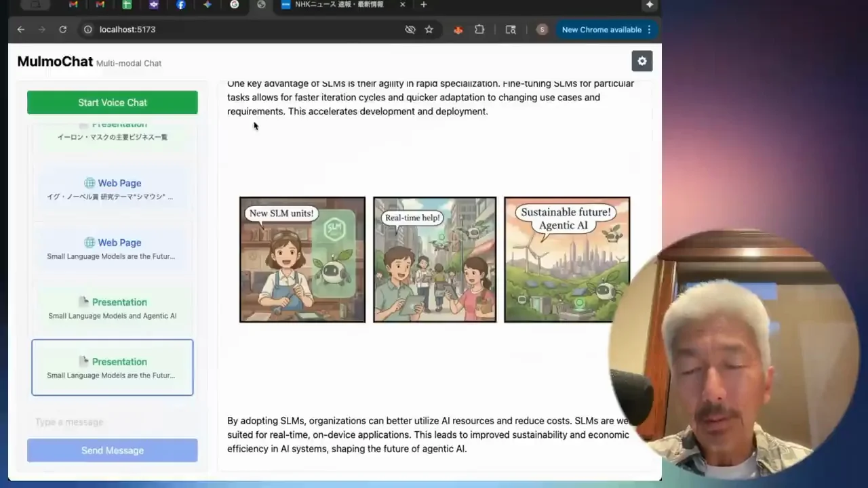Click the paragraph starting One key advantage
The height and width of the screenshot is (488, 868).
(431, 98)
